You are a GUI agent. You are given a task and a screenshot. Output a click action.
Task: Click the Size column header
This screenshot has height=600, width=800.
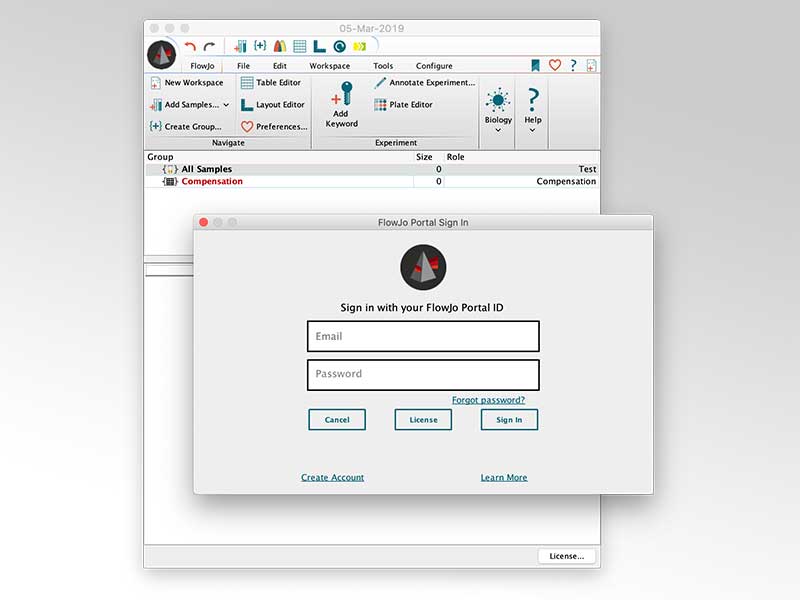(x=424, y=157)
